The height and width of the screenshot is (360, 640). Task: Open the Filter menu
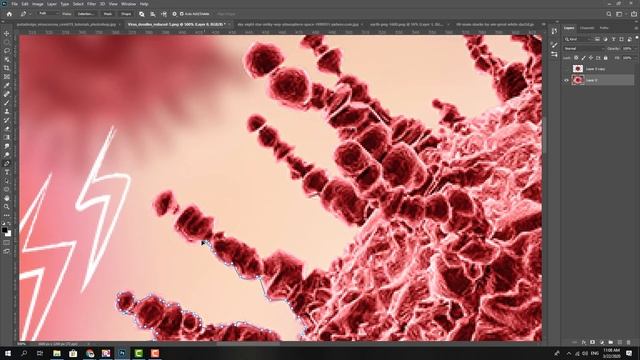[91, 4]
